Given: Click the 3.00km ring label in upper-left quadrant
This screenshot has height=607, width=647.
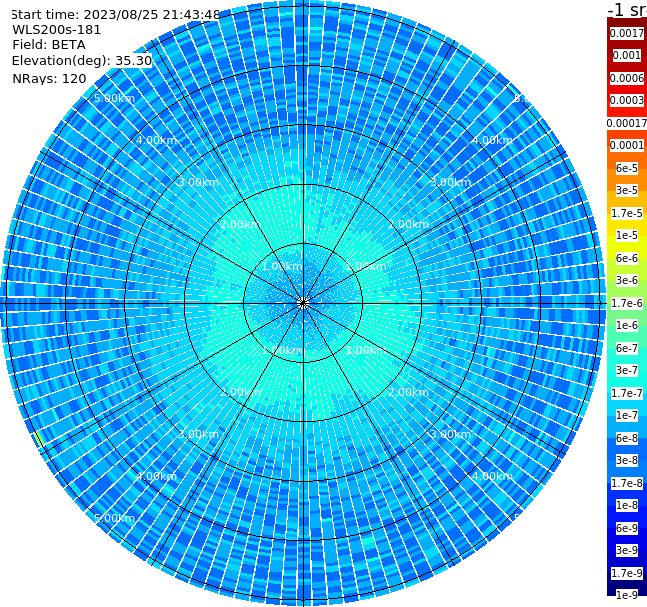Looking at the screenshot, I should coord(198,182).
